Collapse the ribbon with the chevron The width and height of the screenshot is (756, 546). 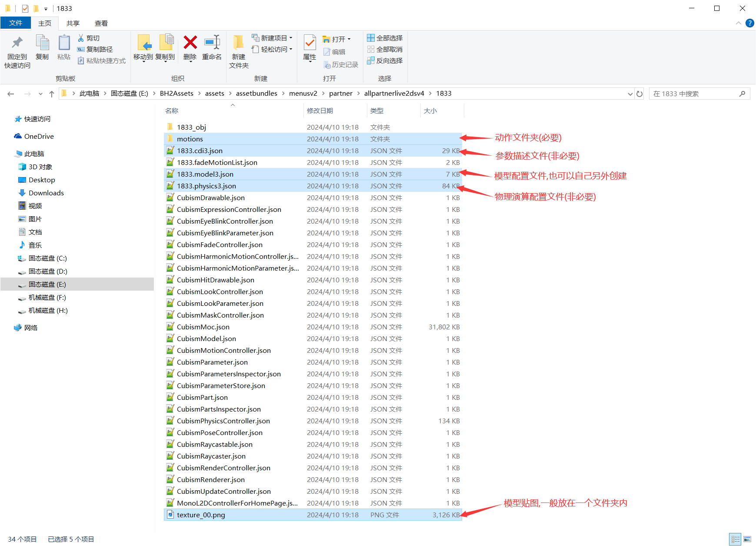click(739, 23)
